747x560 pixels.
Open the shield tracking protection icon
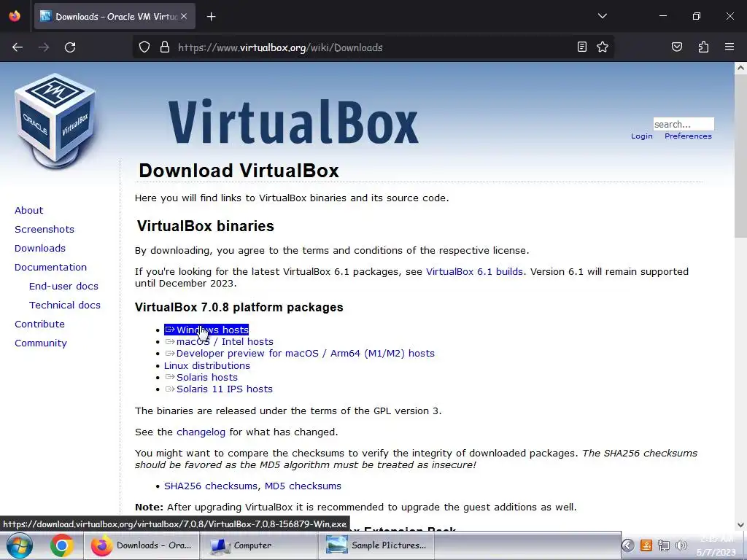click(144, 47)
